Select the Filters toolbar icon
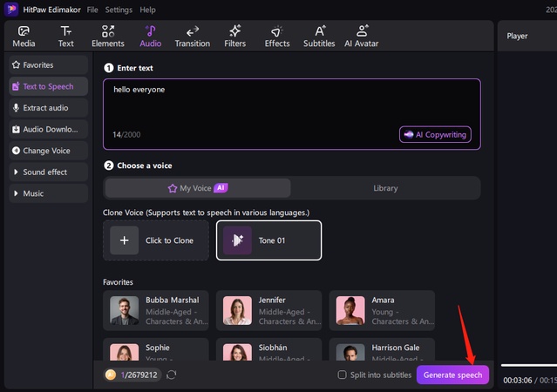Image resolution: width=557 pixels, height=392 pixels. (234, 36)
